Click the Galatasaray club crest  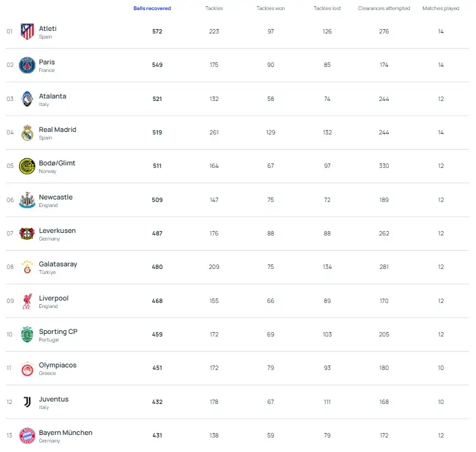(27, 267)
